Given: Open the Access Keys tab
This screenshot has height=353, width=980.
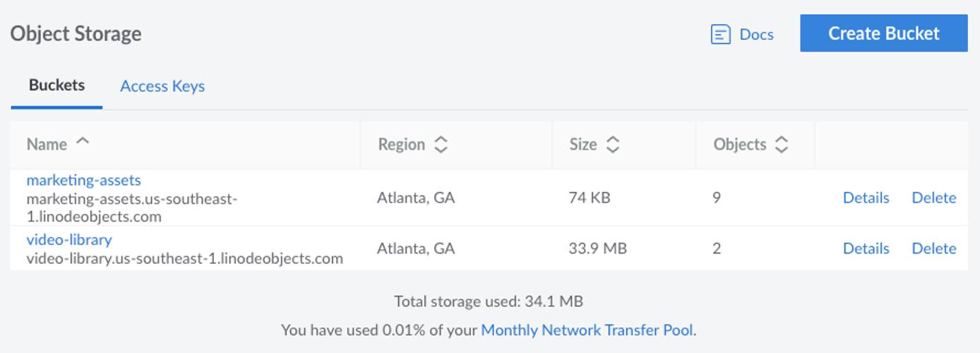Looking at the screenshot, I should coord(162,86).
